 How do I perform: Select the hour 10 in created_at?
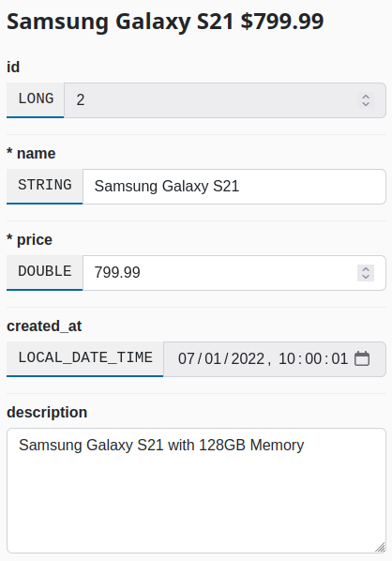287,359
